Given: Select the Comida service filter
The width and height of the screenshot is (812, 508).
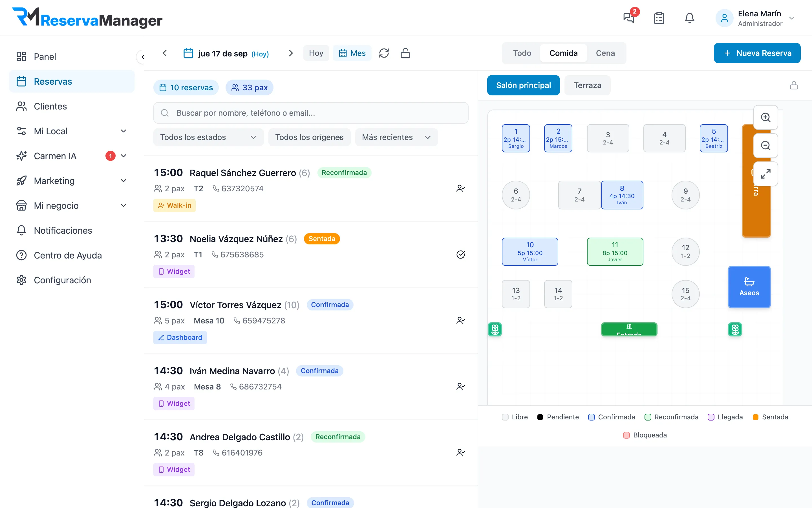Looking at the screenshot, I should (x=563, y=53).
